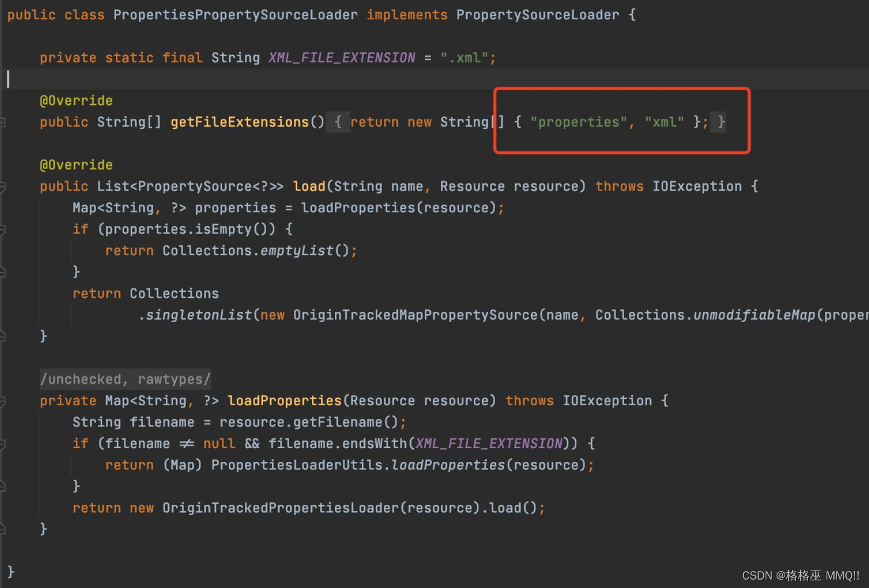Click resource.getFilename() call
The height and width of the screenshot is (588, 869).
[309, 422]
